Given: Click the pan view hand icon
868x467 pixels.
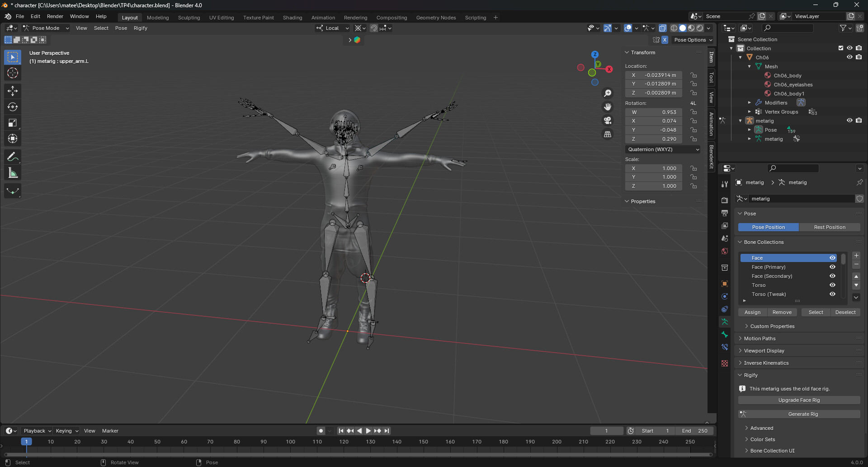Looking at the screenshot, I should [x=608, y=107].
